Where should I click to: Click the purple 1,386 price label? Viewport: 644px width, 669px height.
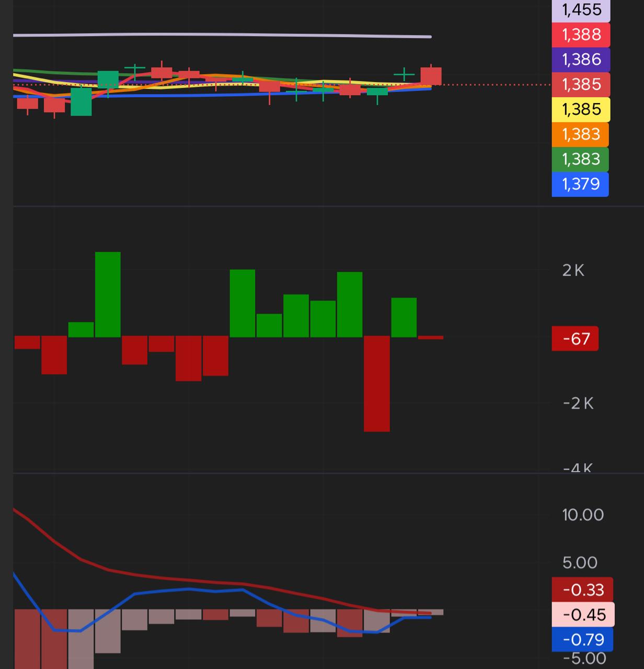pos(581,60)
